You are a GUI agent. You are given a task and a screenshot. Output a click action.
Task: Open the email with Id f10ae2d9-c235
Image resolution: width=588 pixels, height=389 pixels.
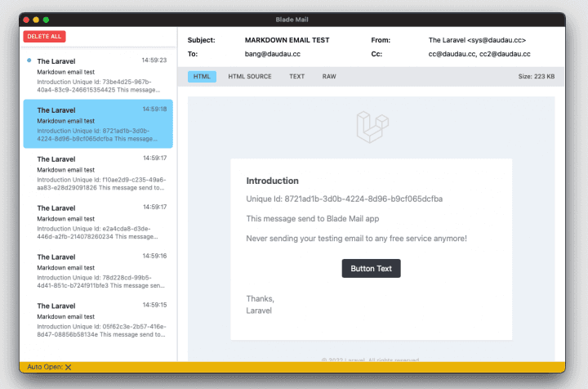point(98,172)
